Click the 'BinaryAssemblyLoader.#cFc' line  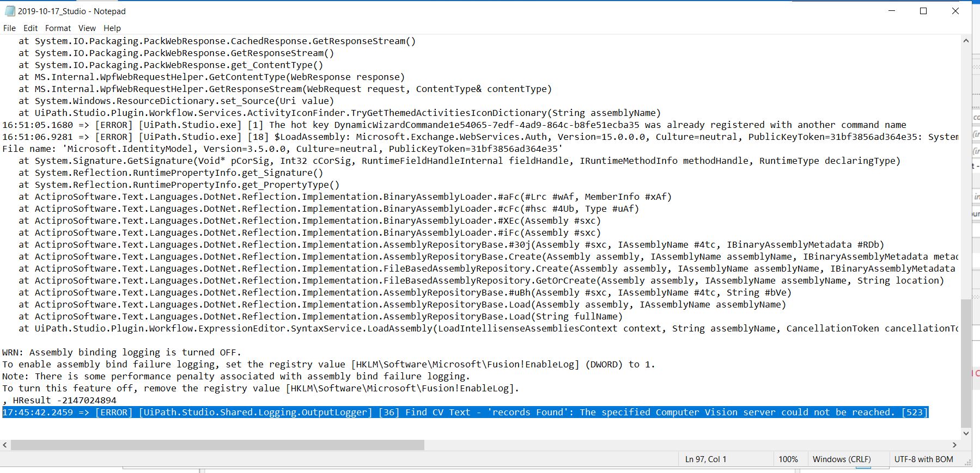coord(328,209)
